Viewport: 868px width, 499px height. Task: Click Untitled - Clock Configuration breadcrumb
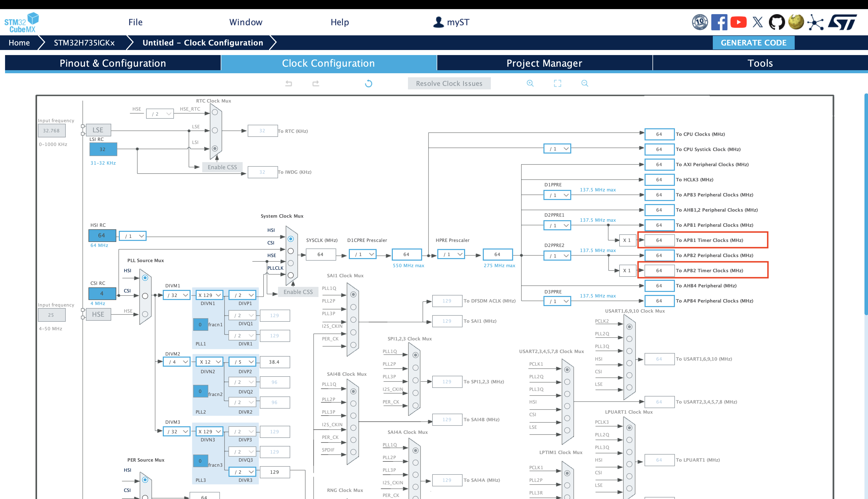click(x=203, y=42)
